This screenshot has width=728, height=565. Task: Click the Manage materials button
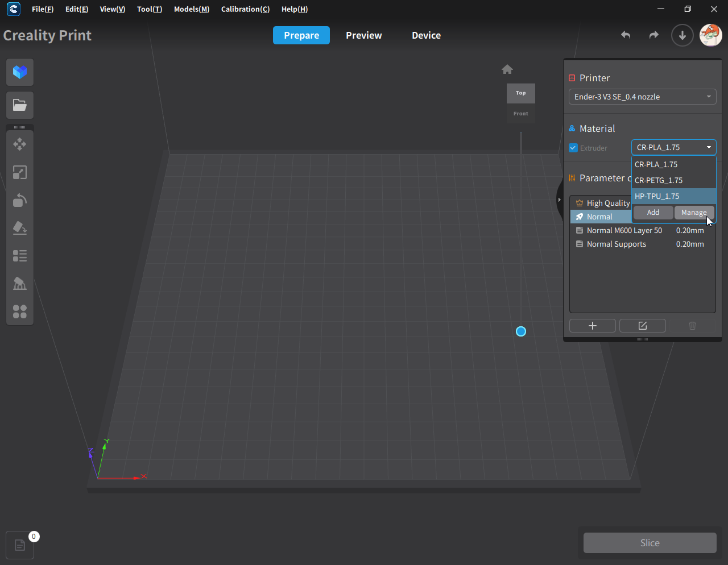coord(694,213)
